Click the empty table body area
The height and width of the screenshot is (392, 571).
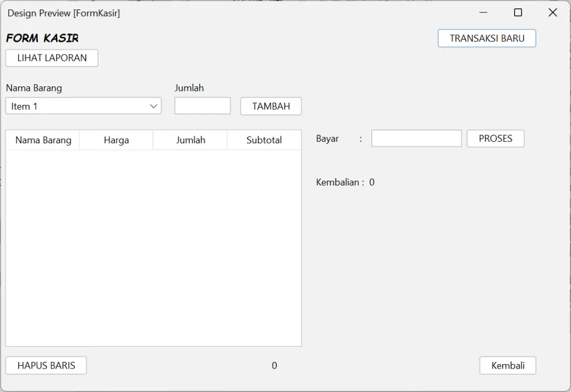pos(153,248)
